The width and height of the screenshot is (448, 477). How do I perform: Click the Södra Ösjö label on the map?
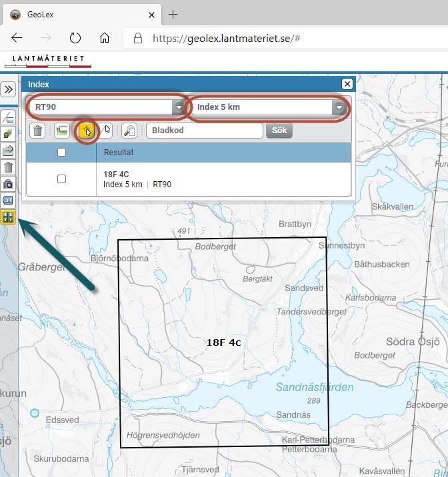point(413,342)
